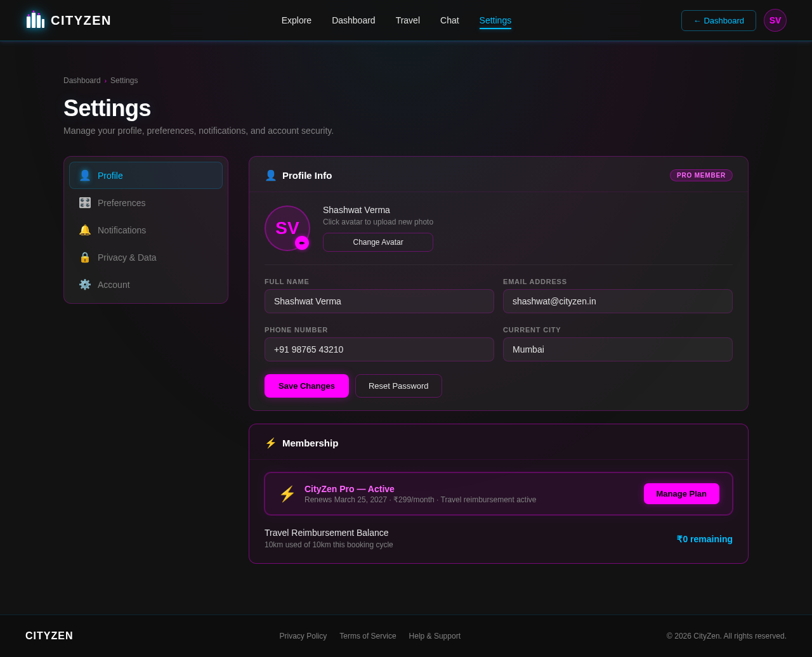This screenshot has height=657, width=812.
Task: Open the Travel section from the navbar
Action: click(x=407, y=20)
